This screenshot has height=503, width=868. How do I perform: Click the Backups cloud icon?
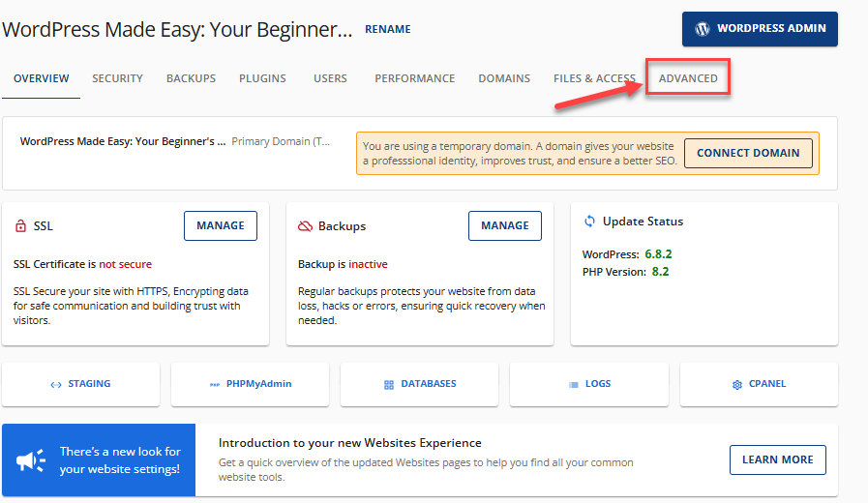point(305,226)
